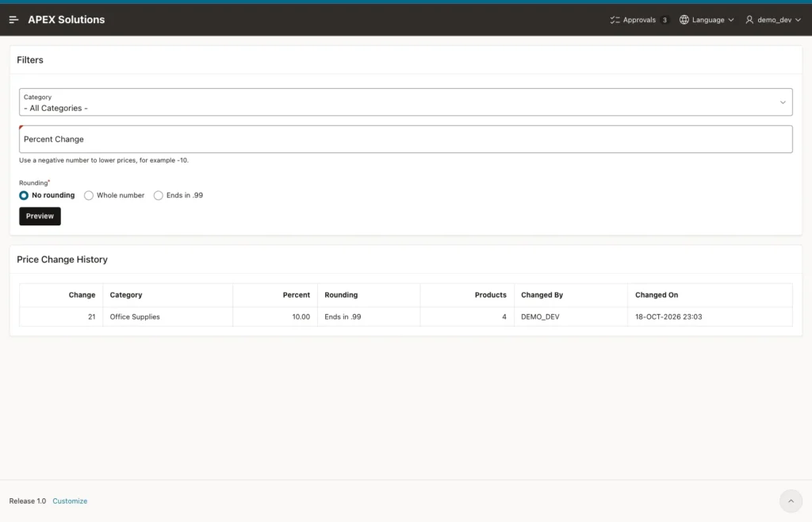Click the Preview button
Screen dimensions: 812x522
[40, 216]
